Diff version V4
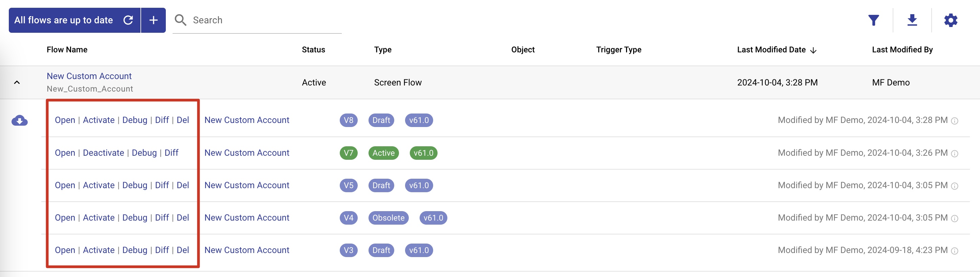The height and width of the screenshot is (277, 980). pos(162,218)
